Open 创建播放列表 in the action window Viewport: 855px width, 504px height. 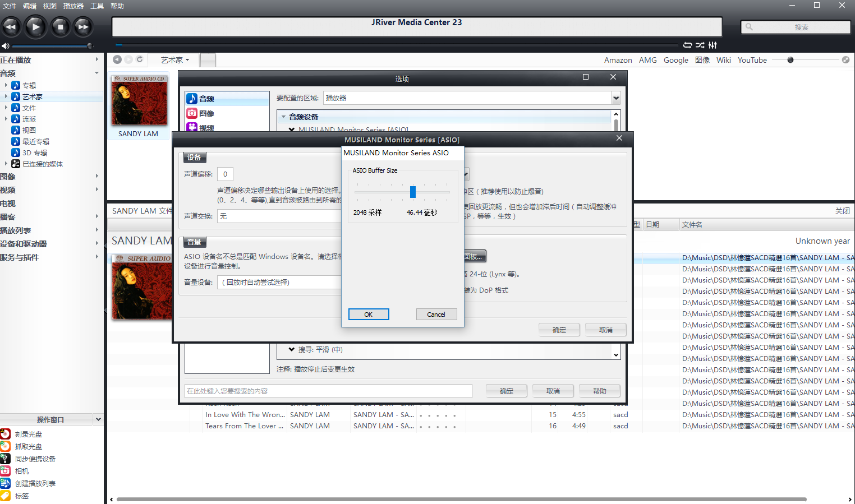click(6, 483)
